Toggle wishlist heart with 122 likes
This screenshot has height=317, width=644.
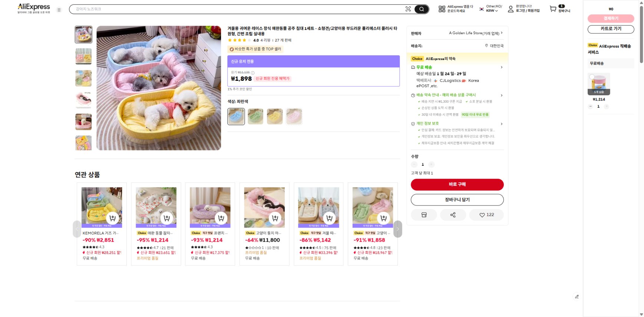pyautogui.click(x=486, y=215)
